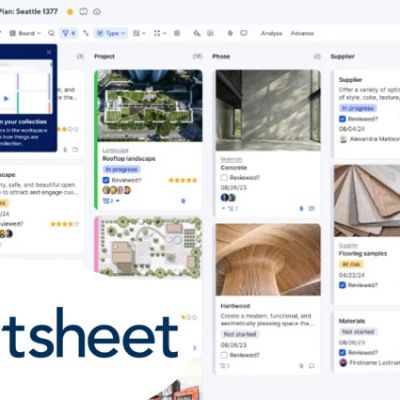
Task: Click the 08/04/24 date on the Supplier card
Action: [352, 129]
